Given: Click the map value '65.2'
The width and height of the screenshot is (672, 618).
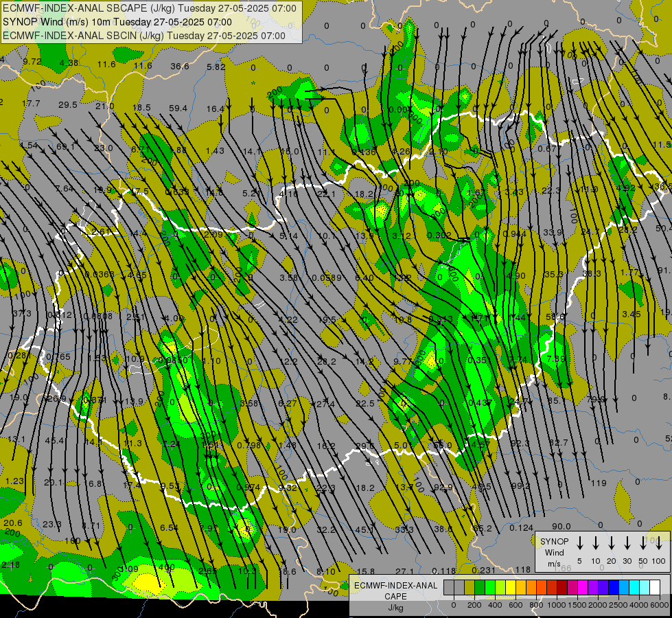Looking at the screenshot, I should pyautogui.click(x=482, y=528).
